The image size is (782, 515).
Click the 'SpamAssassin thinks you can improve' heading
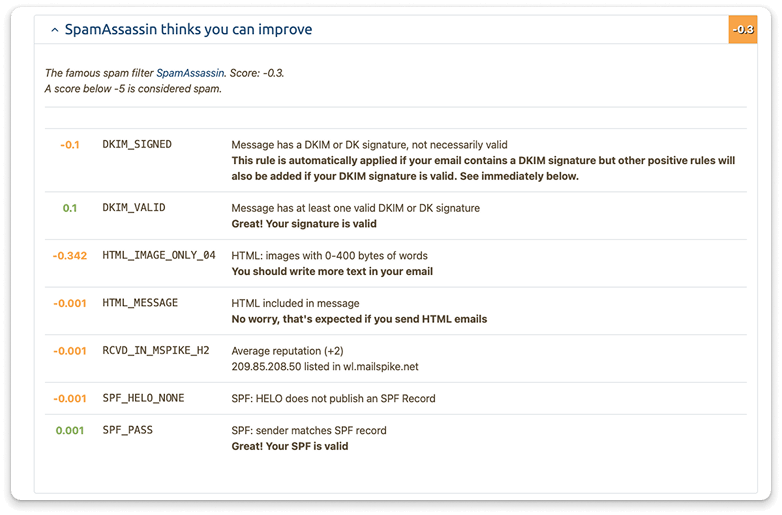tap(189, 29)
